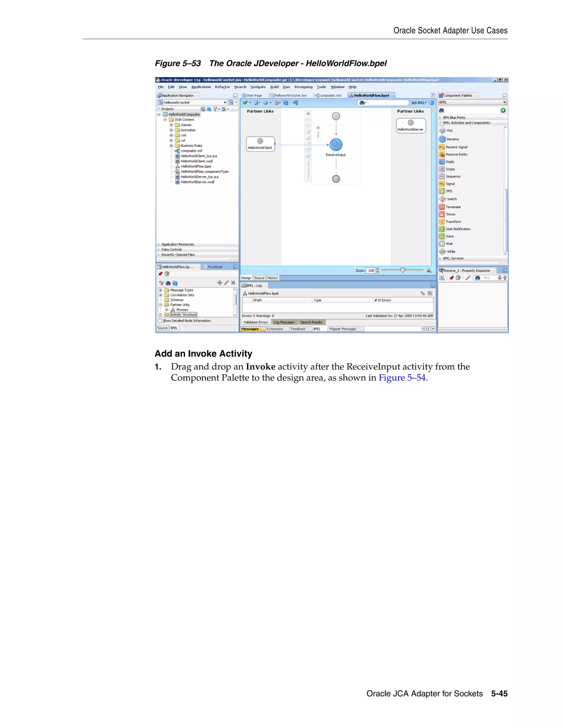This screenshot has height=728, width=563.
Task: Switch to the Source view tab
Action: pyautogui.click(x=259, y=278)
